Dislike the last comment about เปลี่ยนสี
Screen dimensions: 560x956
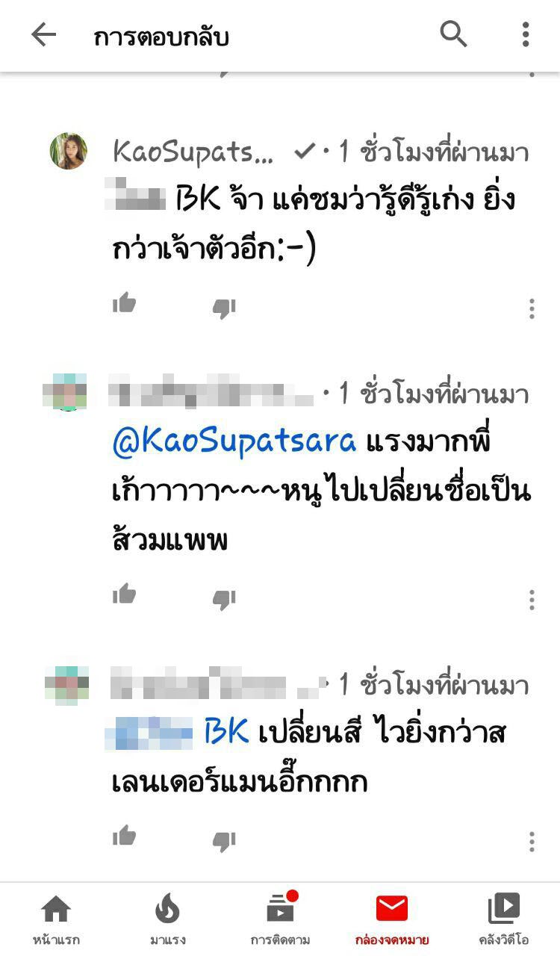[224, 840]
